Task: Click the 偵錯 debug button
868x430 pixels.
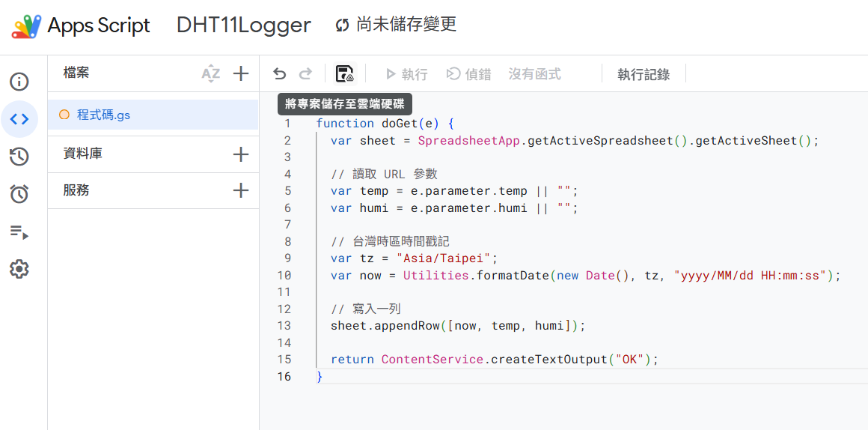Action: pos(469,74)
